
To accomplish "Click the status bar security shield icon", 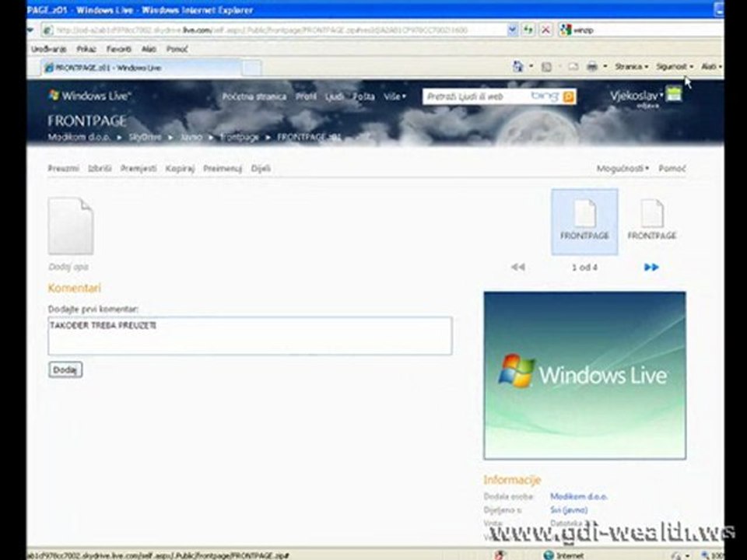I will (500, 555).
